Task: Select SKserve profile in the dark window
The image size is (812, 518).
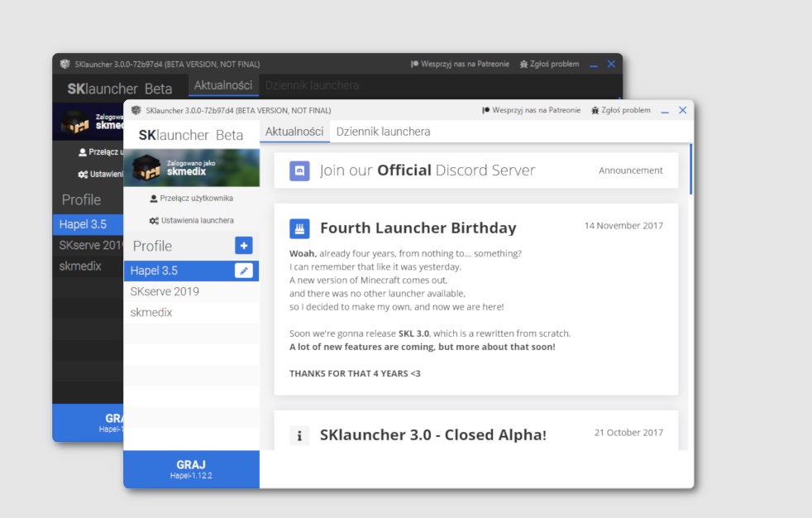Action: (88, 246)
